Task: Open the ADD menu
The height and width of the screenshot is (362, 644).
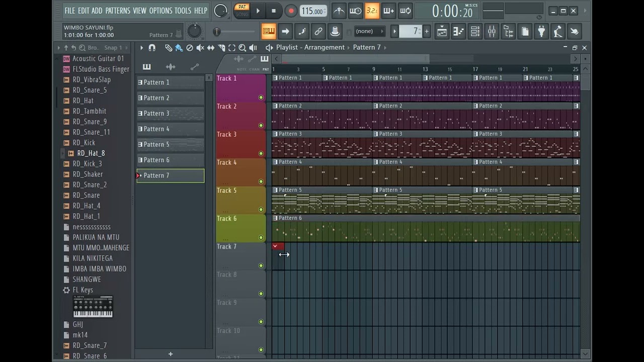Action: pyautogui.click(x=97, y=11)
